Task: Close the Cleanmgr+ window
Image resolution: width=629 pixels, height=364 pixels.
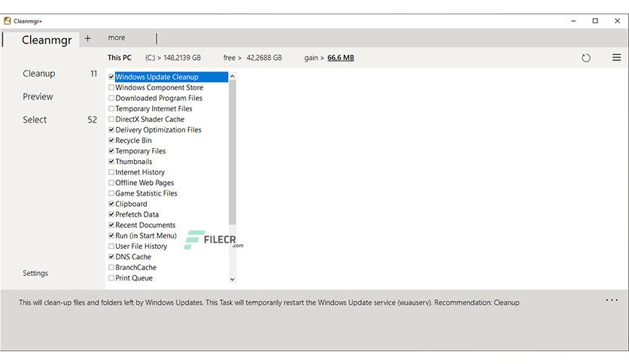Action: coord(618,21)
